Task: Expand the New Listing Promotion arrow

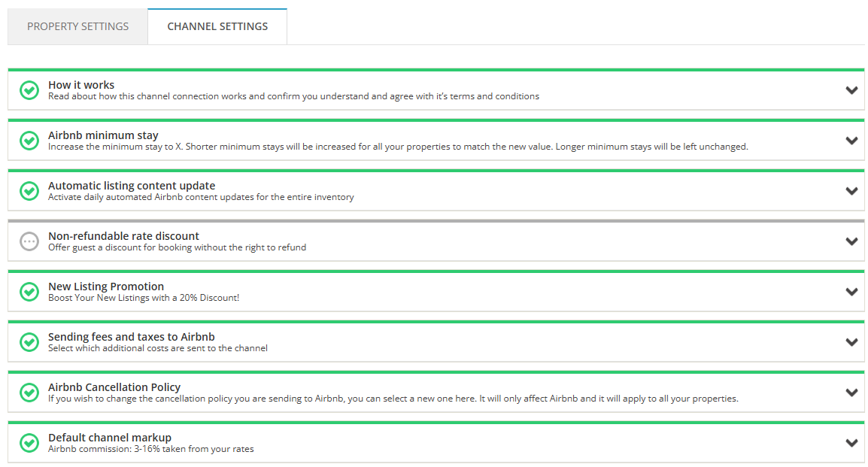Action: [851, 292]
